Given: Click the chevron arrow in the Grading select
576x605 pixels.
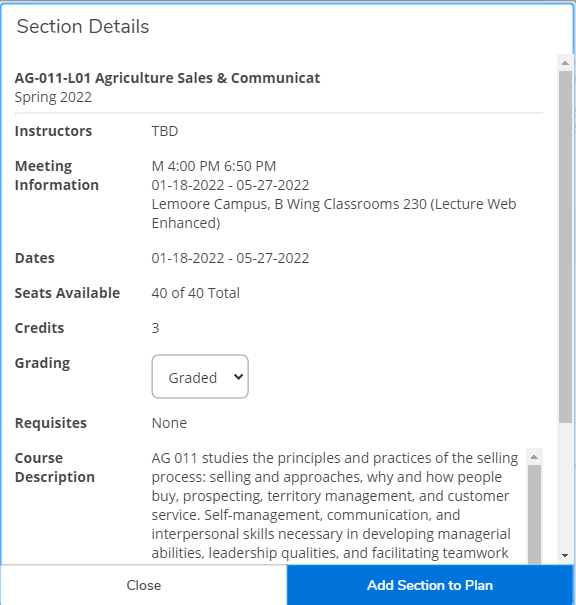Looking at the screenshot, I should (238, 377).
